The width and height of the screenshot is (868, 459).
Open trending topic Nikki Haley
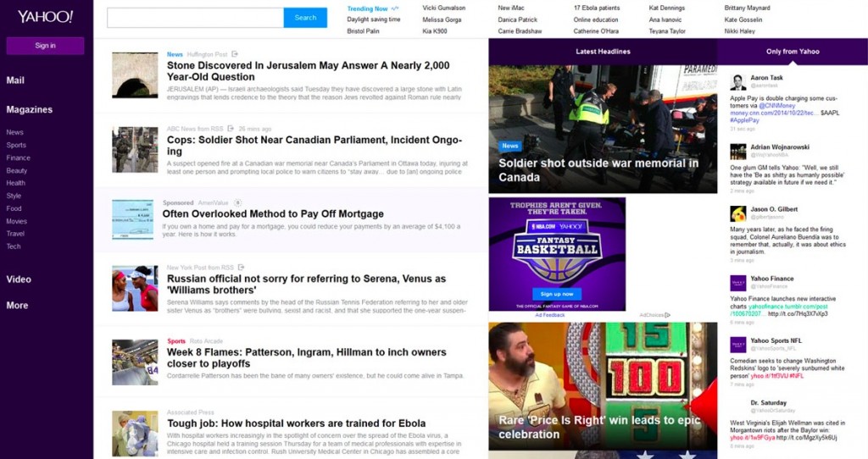pos(739,31)
